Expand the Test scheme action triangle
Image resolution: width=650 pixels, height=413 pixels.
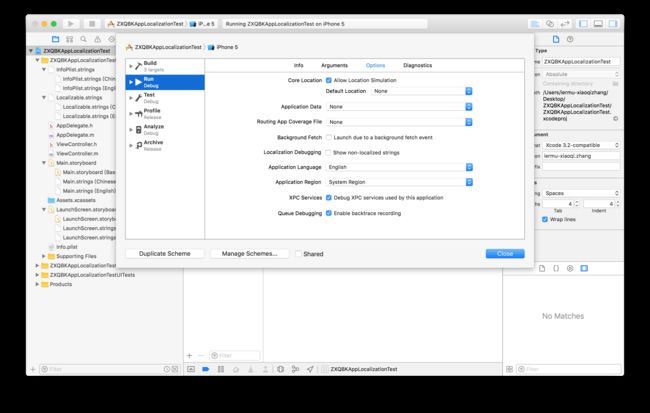point(131,98)
